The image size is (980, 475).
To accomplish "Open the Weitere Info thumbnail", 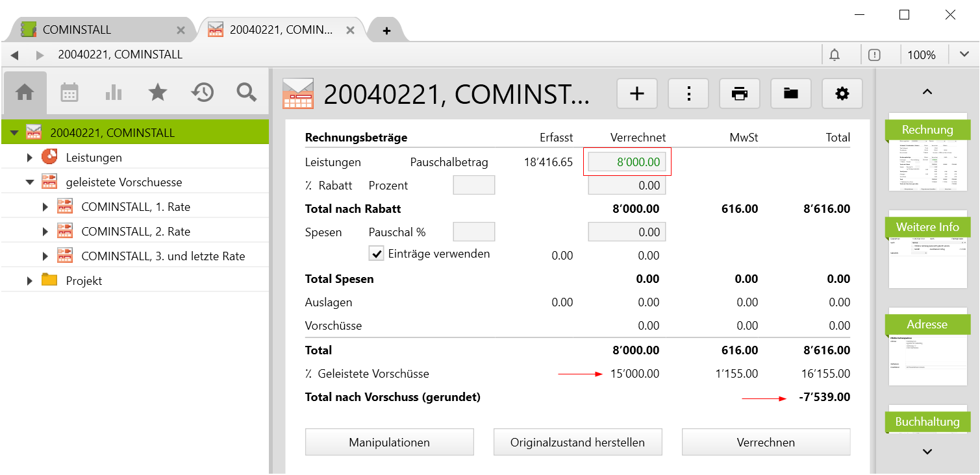I will [927, 249].
